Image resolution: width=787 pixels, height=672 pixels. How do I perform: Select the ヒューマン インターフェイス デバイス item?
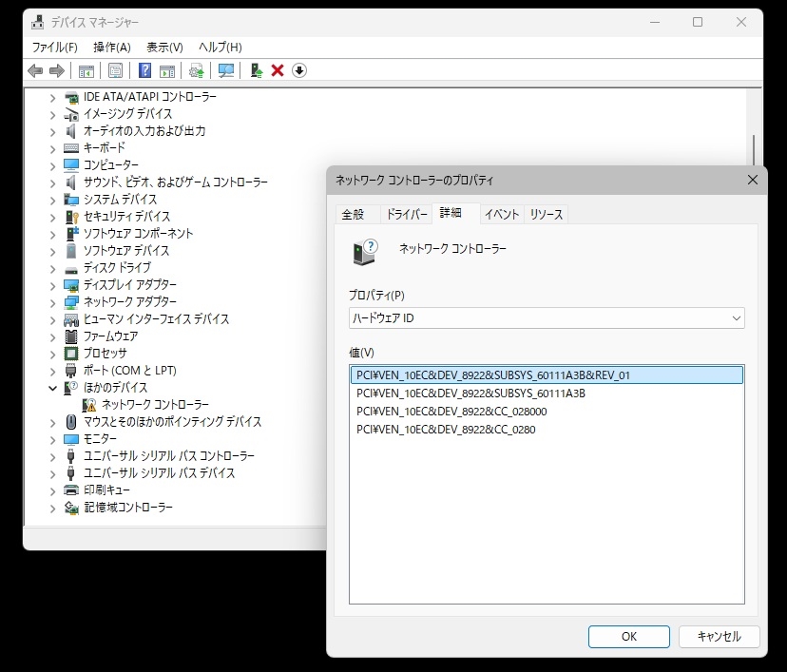[x=156, y=319]
